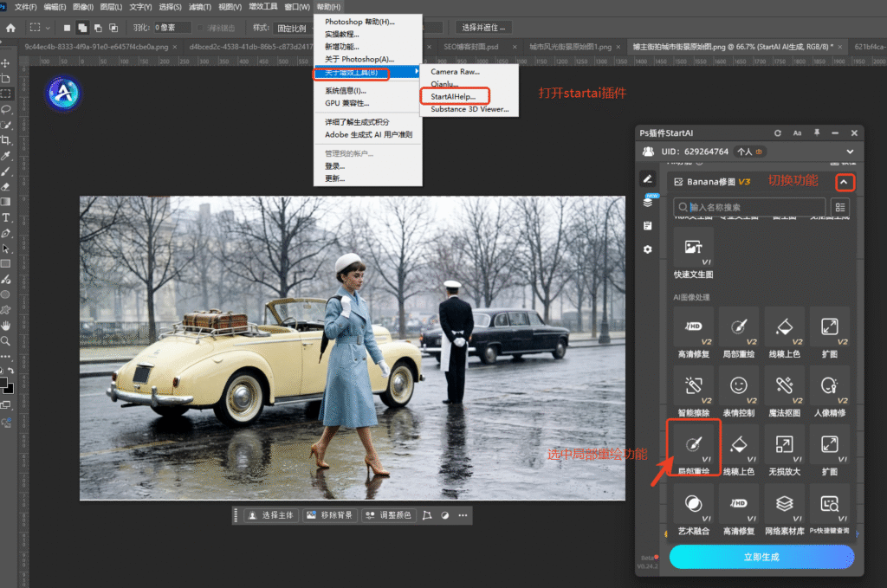The image size is (887, 588).
Task: Choose the 快速文生图 tool
Action: tap(694, 254)
